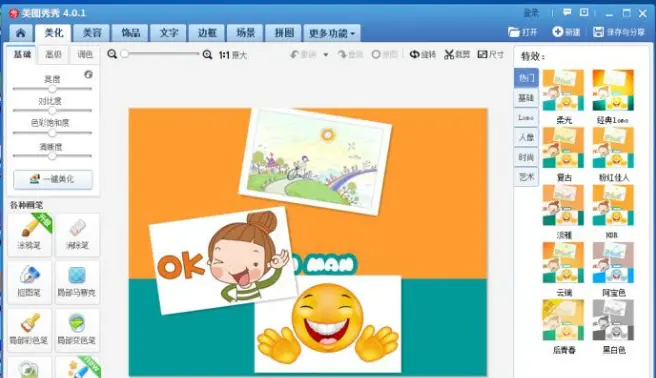Open the 边框 tab

tap(207, 33)
